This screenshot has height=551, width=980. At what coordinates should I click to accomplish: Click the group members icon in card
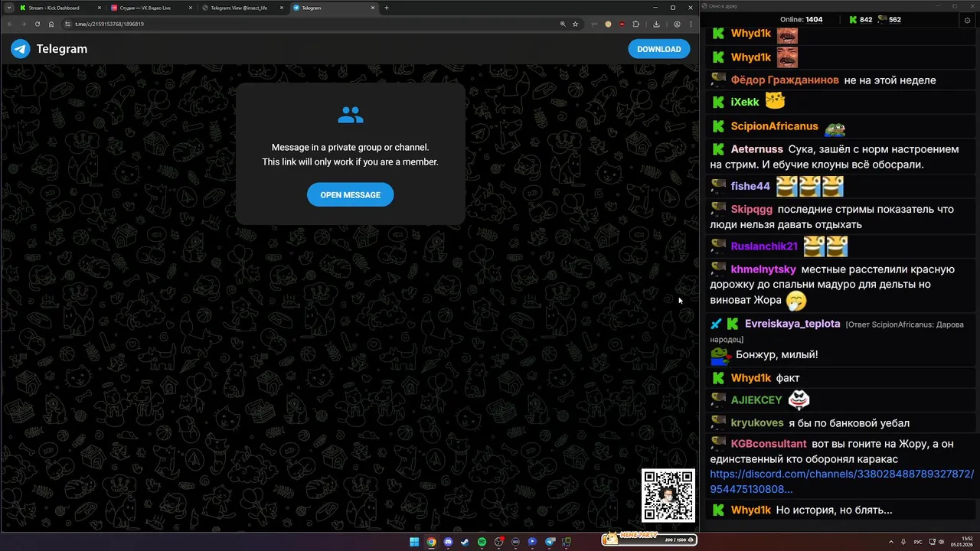351,116
